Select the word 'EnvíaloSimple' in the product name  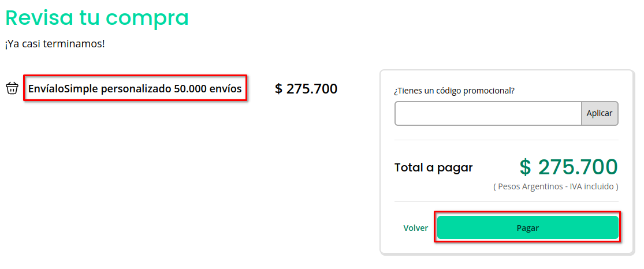point(63,89)
